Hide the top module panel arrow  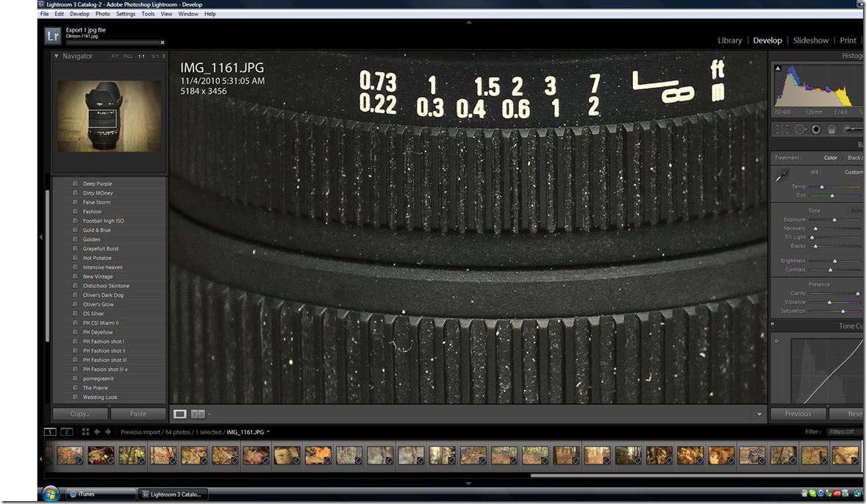pos(469,23)
